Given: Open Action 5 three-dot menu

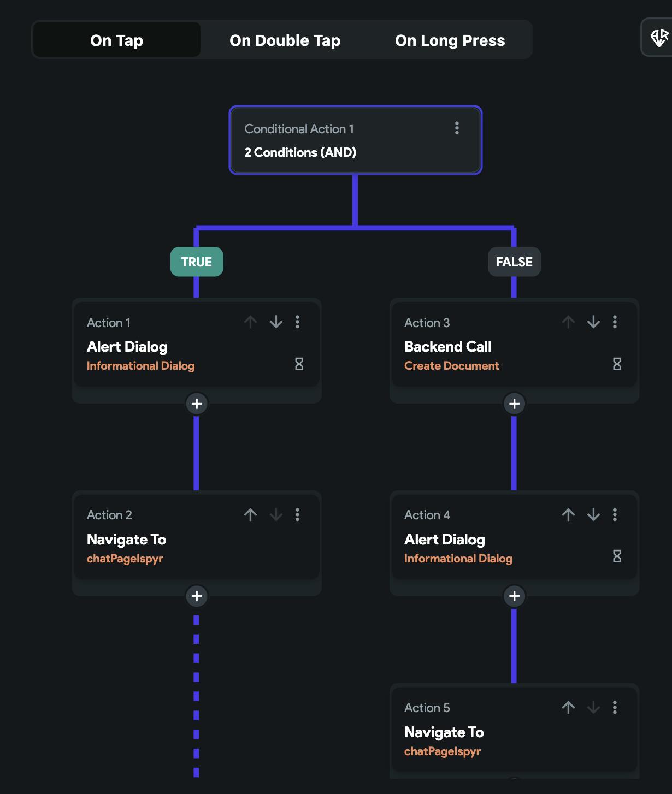Looking at the screenshot, I should tap(615, 707).
